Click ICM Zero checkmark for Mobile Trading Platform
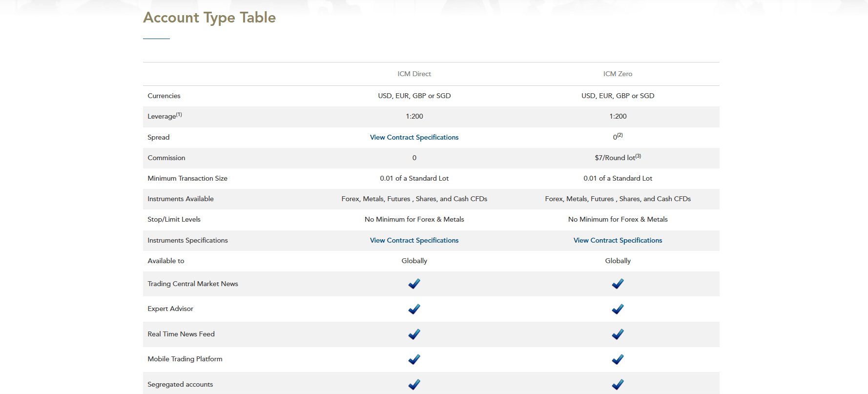The image size is (868, 394). point(618,359)
